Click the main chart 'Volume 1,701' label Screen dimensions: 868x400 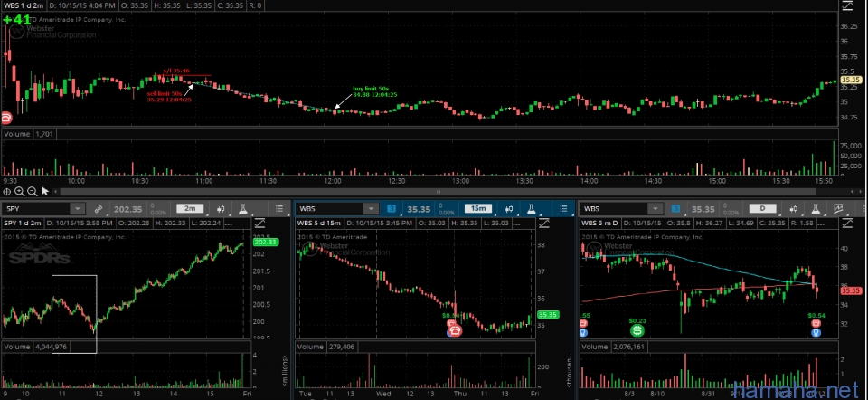(29, 134)
